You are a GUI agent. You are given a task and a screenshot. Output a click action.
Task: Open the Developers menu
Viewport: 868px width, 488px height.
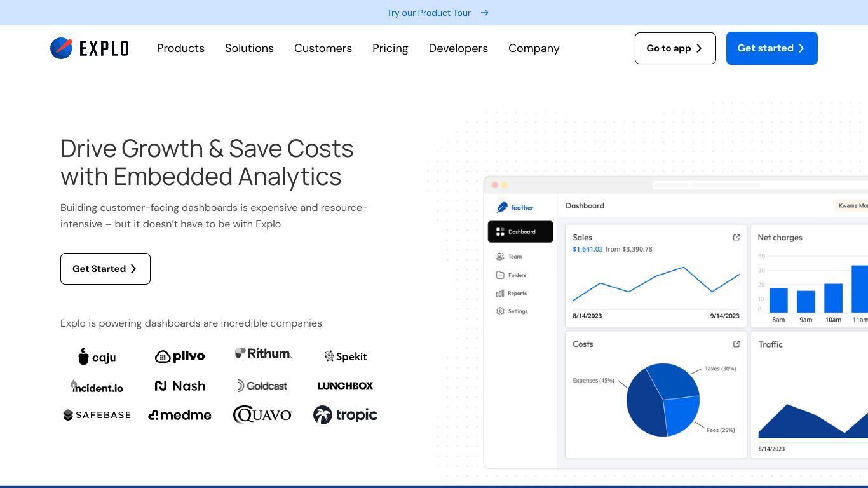pos(458,48)
